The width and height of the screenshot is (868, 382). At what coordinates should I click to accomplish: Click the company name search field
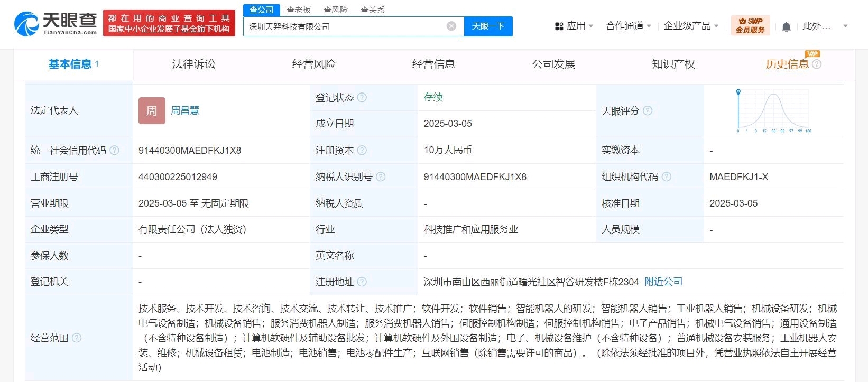344,26
